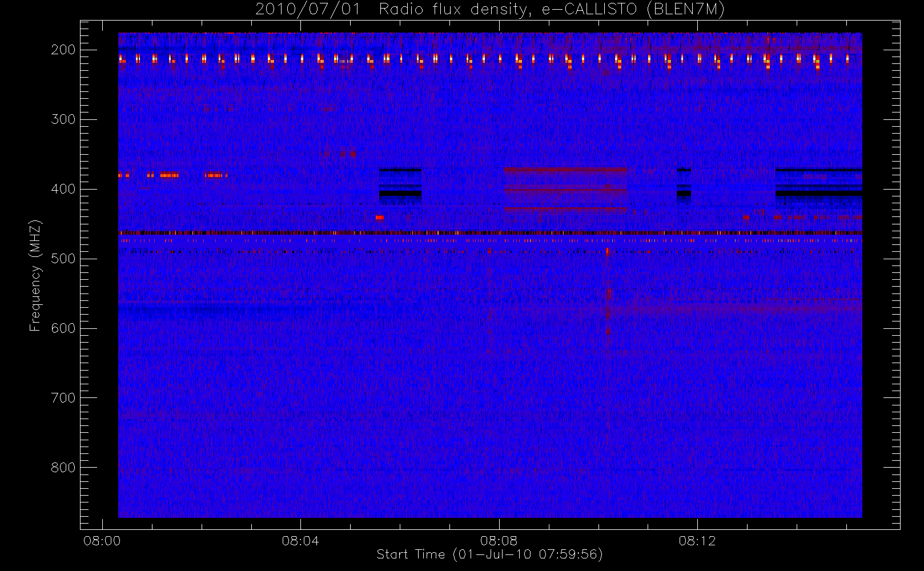This screenshot has width=924, height=571.
Task: Click the 500 frequency tick label
Action: 63,259
